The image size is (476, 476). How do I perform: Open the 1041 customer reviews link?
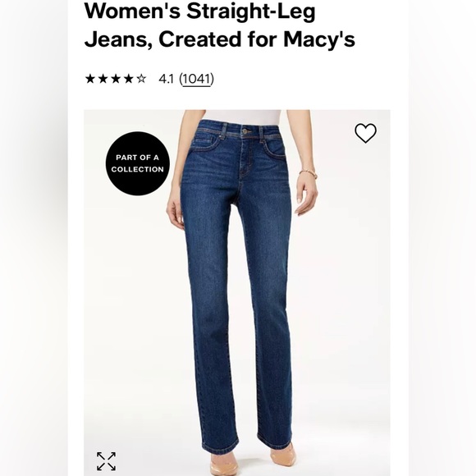tap(196, 79)
